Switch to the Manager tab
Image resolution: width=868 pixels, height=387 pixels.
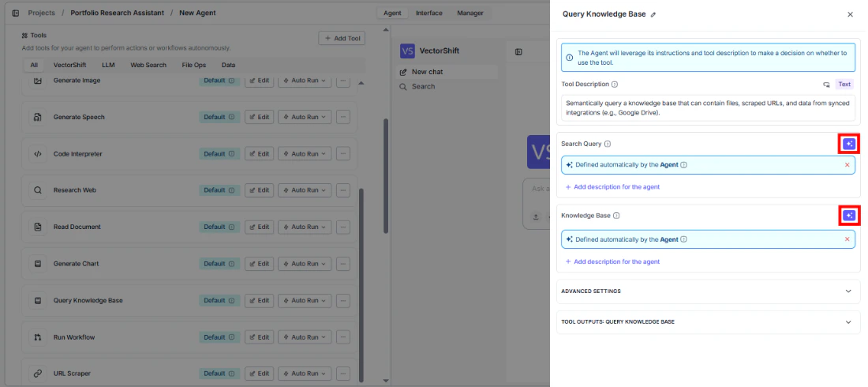[x=470, y=13]
